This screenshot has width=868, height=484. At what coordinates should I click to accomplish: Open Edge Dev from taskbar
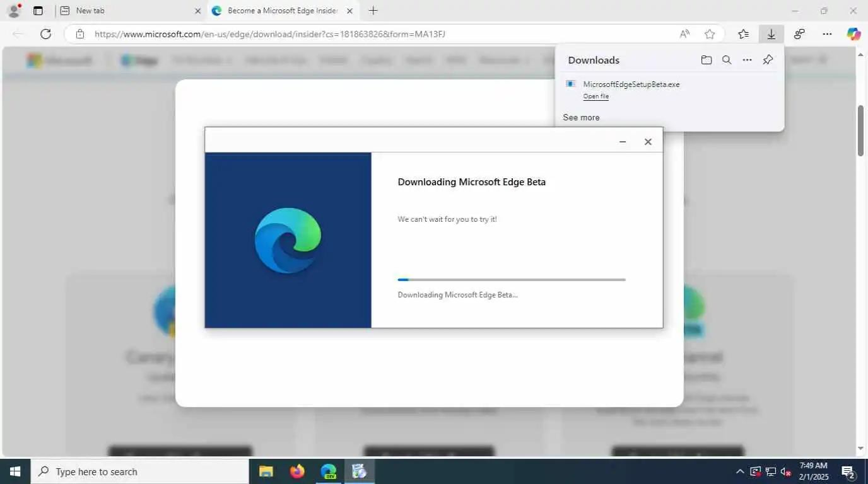pos(328,471)
